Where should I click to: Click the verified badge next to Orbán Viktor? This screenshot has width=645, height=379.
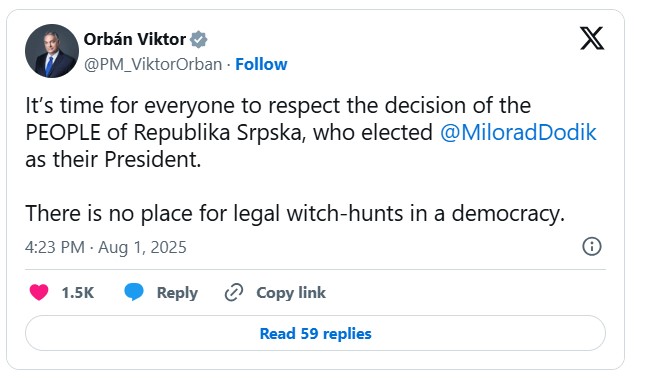click(199, 40)
